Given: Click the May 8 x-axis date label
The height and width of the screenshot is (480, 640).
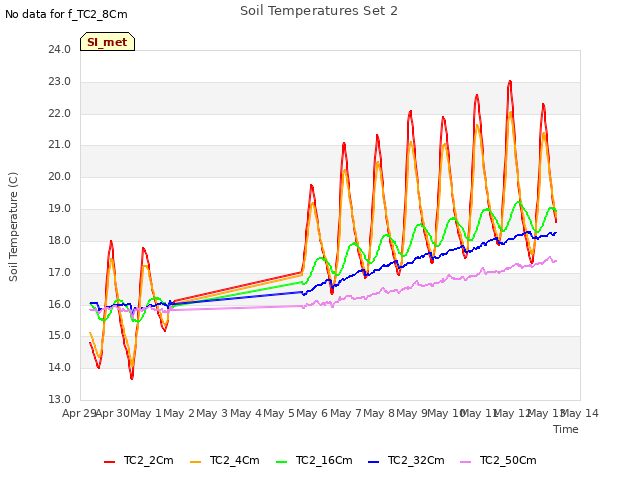Looking at the screenshot, I should (x=379, y=413).
